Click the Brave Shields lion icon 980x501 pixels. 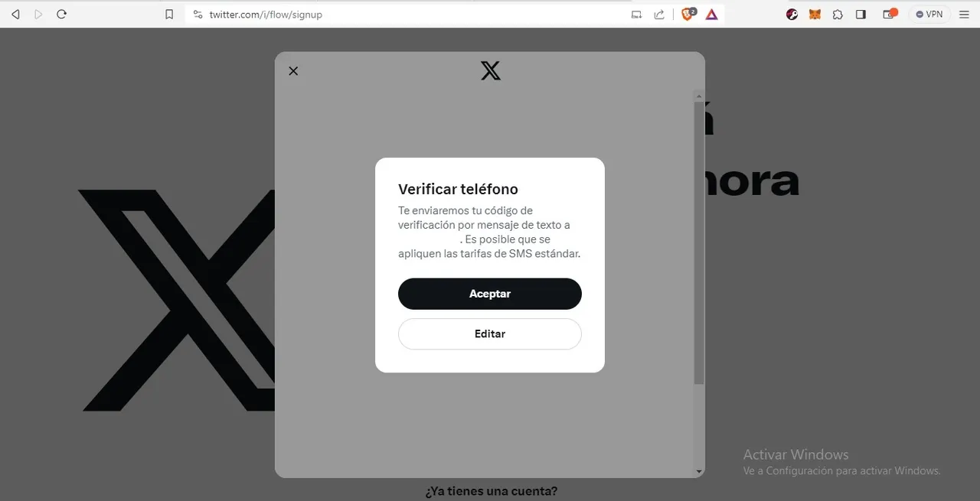click(x=688, y=14)
